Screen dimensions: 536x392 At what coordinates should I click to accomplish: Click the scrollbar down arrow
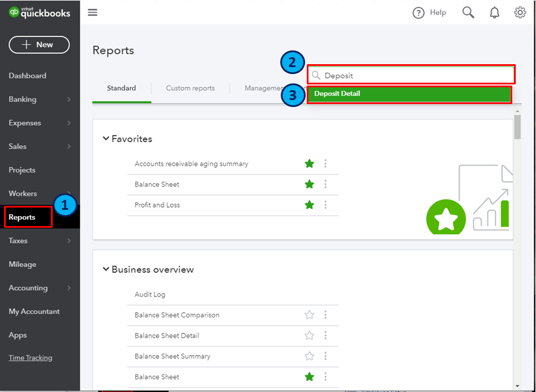[517, 386]
